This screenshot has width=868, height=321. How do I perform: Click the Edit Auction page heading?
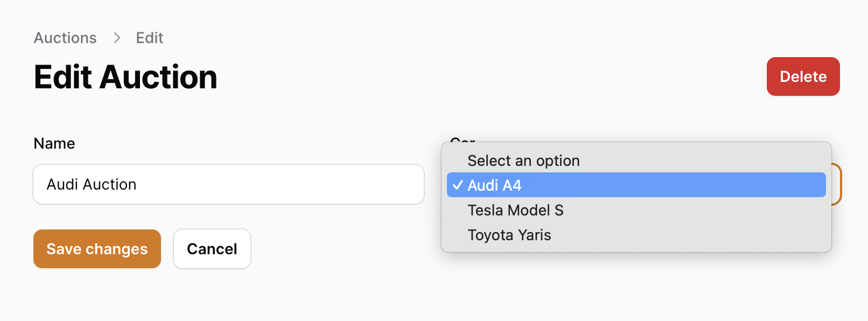pyautogui.click(x=125, y=77)
